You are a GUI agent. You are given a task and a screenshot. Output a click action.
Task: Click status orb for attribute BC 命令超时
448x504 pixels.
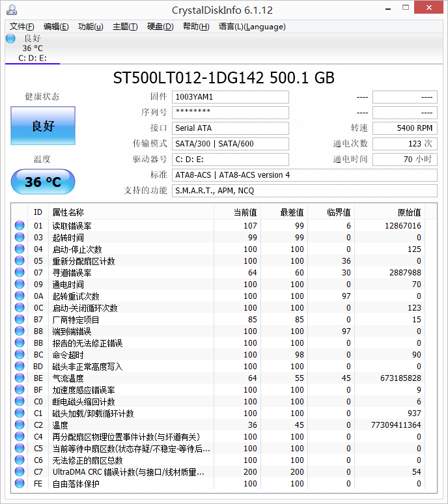coord(20,354)
